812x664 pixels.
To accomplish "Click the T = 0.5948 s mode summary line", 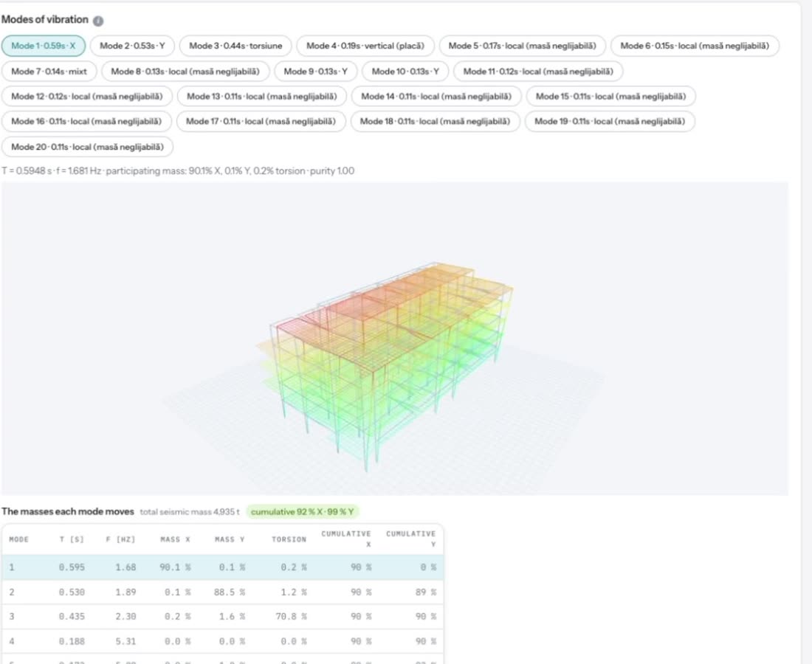I will point(178,170).
